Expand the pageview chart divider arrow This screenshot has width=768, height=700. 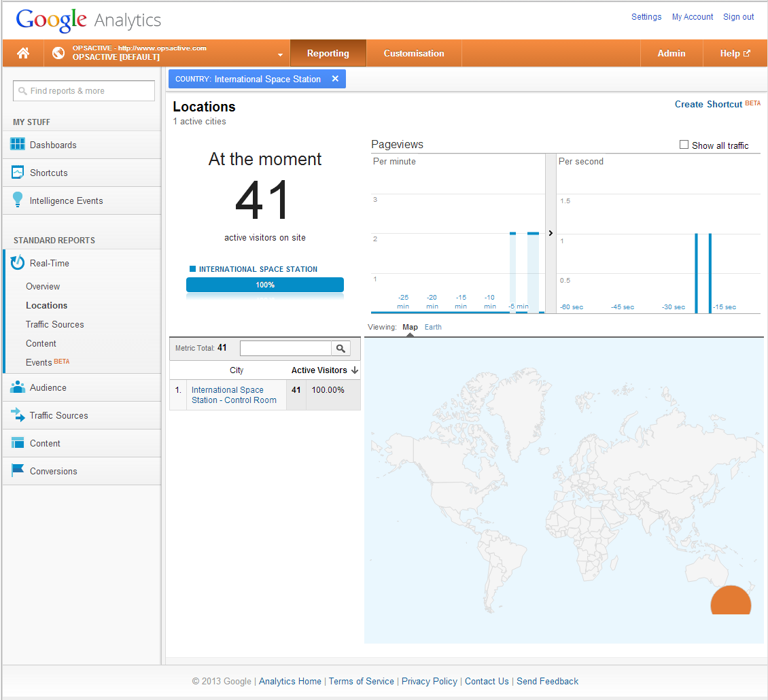click(551, 233)
